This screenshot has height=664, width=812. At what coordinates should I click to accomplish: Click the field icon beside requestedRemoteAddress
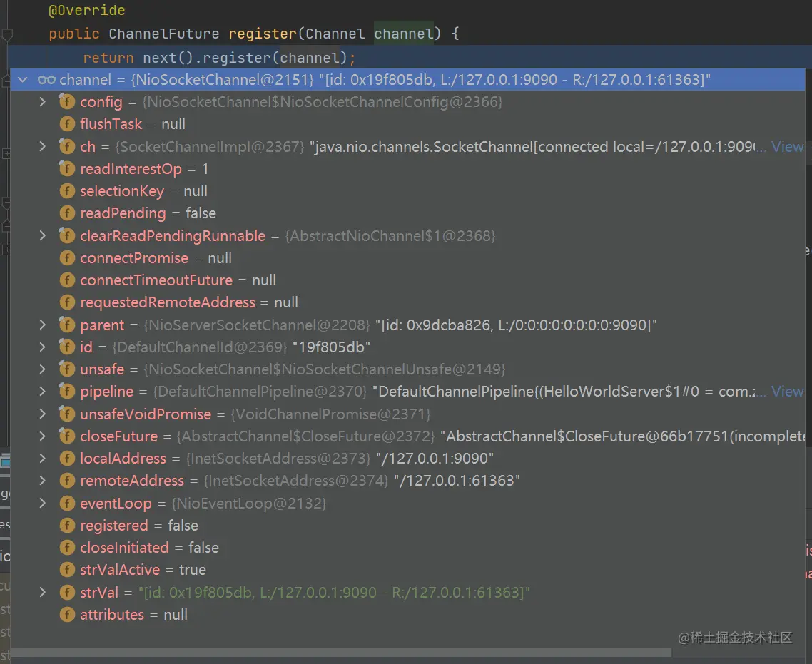67,302
